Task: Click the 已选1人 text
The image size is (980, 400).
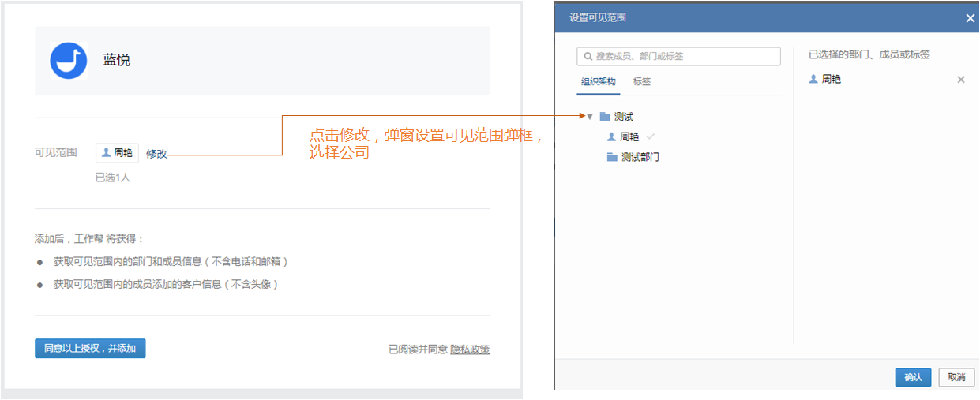Action: pyautogui.click(x=113, y=178)
